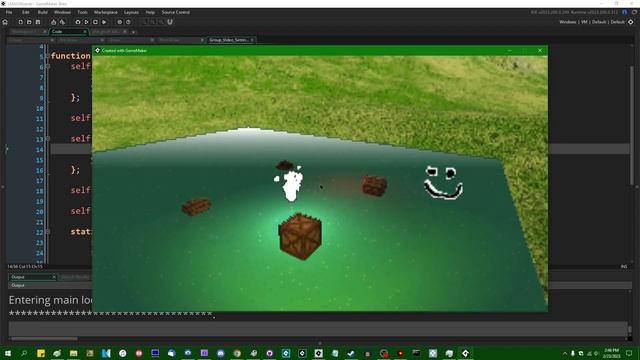Open the Help clock-like toolbar icon
This screenshot has height=360, width=640.
coord(128,22)
